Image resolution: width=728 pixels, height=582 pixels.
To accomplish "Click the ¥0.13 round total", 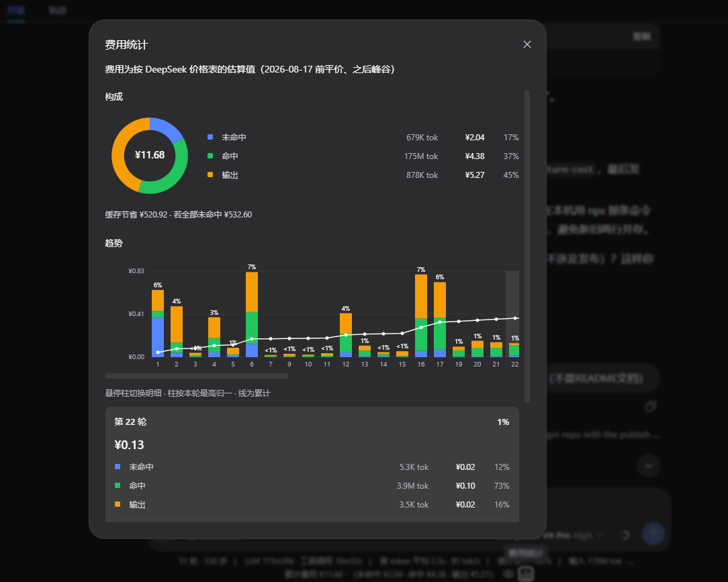I will tap(129, 444).
